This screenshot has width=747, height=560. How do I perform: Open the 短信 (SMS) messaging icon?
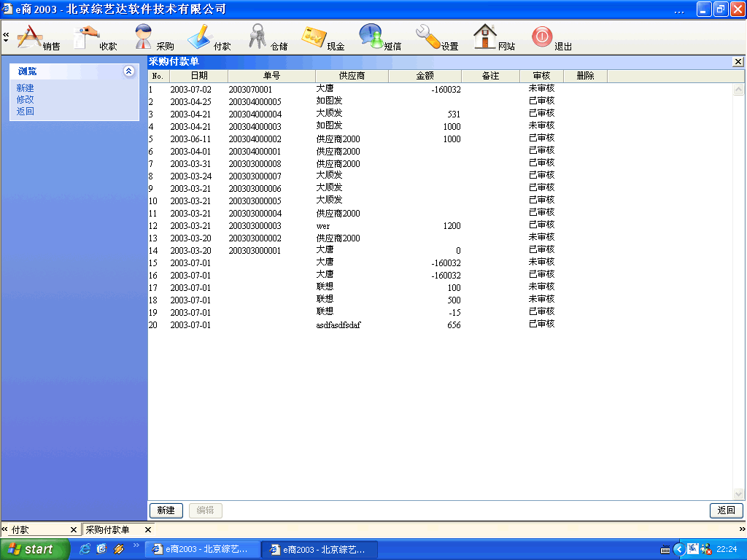tap(371, 37)
